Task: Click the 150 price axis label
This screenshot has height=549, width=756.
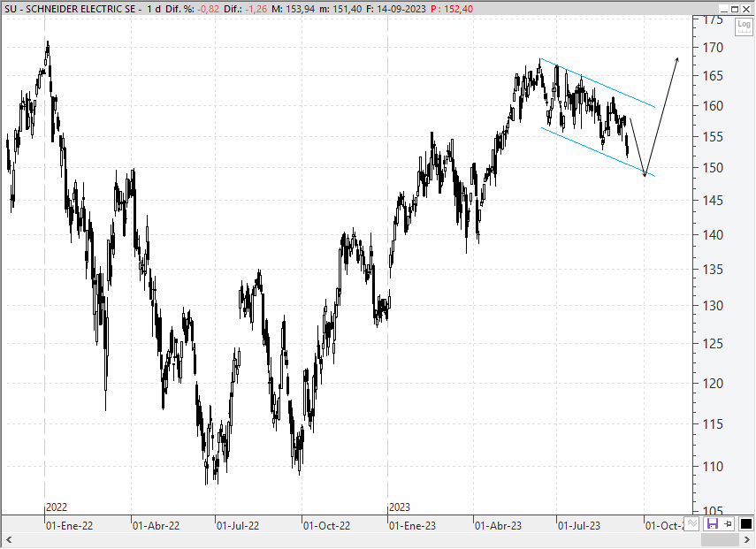Action: click(713, 168)
